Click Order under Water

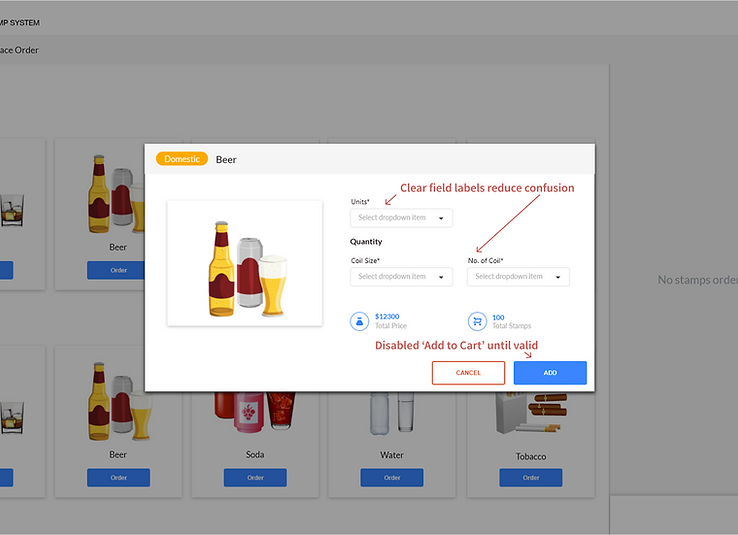pyautogui.click(x=392, y=478)
